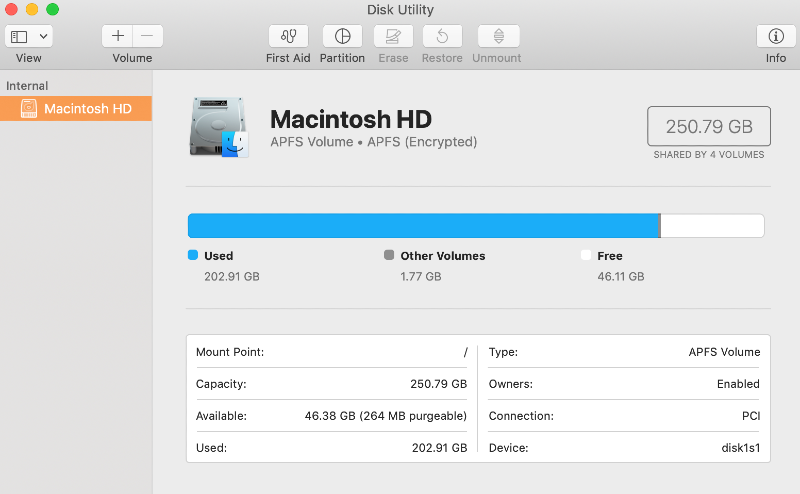
Task: Click the Capacity 250.79 GB table value
Action: click(439, 384)
